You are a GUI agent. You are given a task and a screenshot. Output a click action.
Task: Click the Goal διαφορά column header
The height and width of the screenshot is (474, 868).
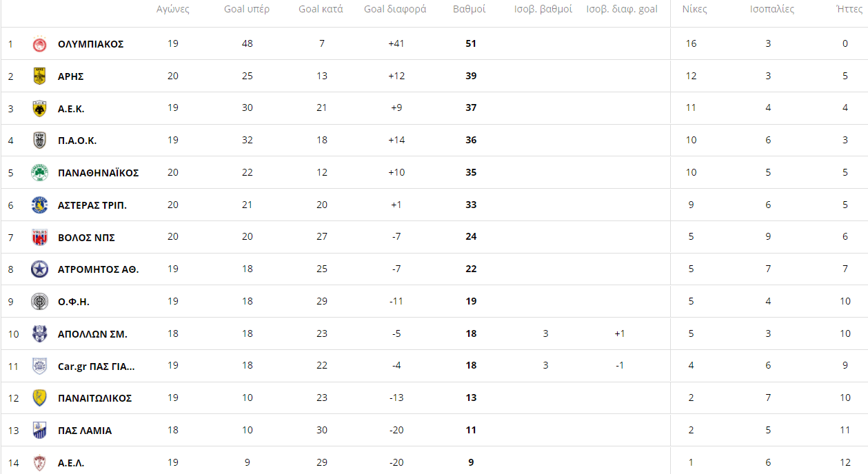(x=395, y=10)
